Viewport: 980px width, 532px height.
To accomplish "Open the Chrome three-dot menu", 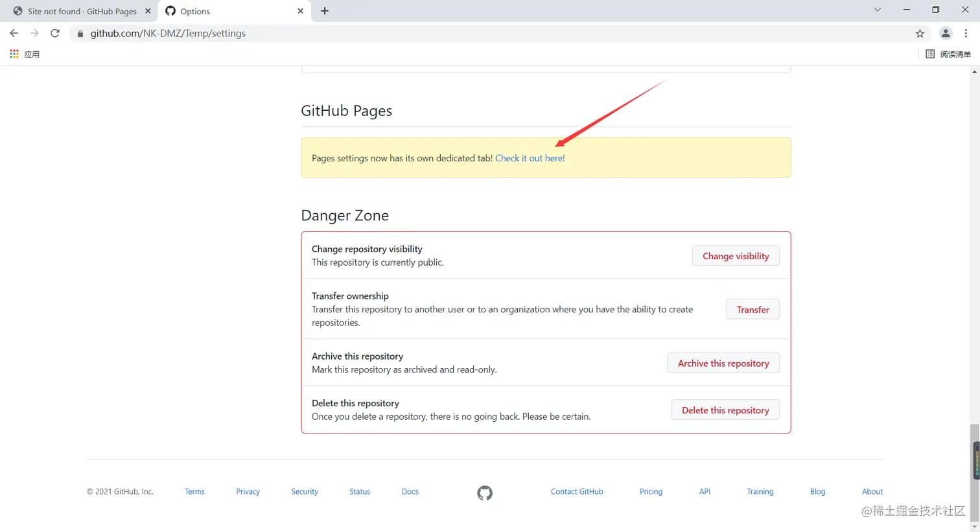I will coord(966,34).
